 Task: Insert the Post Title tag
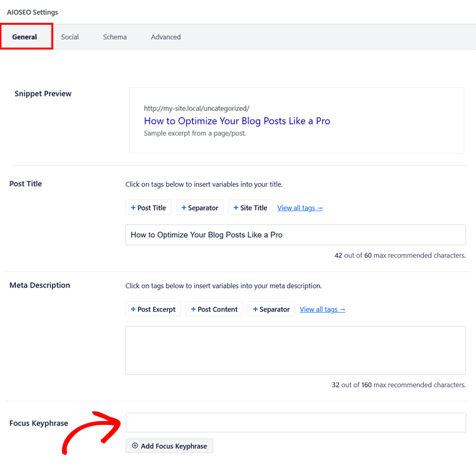point(148,207)
